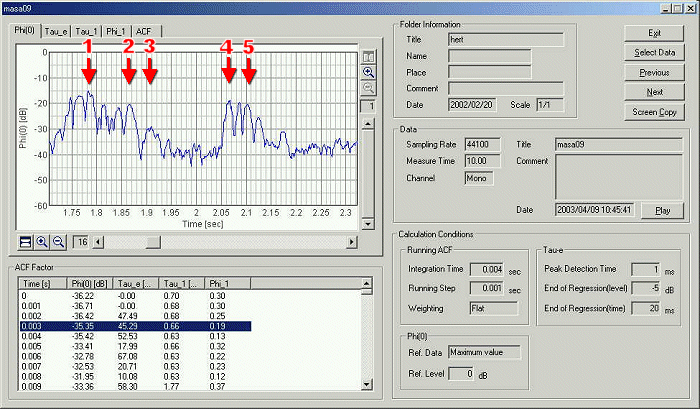Click the Folder Information Comment field

506,88
